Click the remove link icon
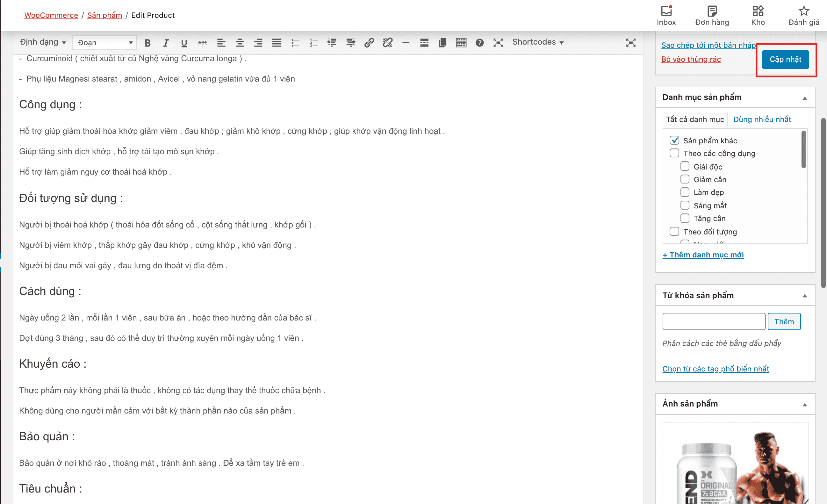 click(x=387, y=43)
